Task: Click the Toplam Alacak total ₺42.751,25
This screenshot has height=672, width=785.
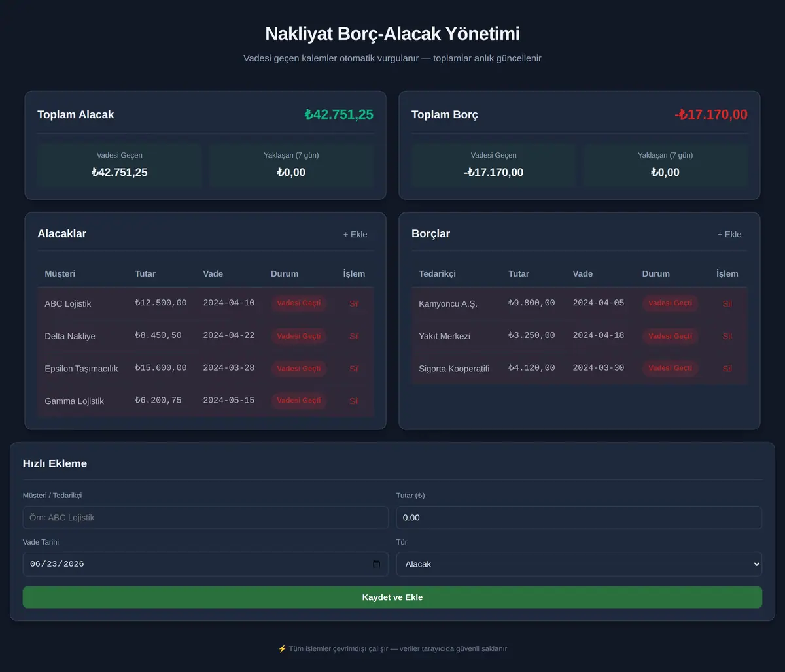Action: coord(339,114)
